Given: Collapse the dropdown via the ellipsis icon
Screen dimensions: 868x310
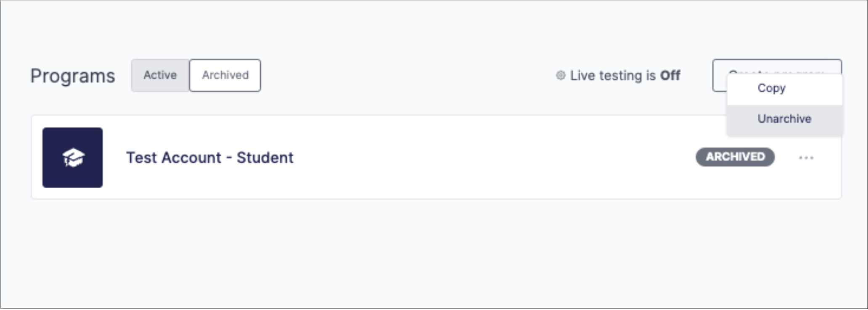Looking at the screenshot, I should pyautogui.click(x=806, y=158).
